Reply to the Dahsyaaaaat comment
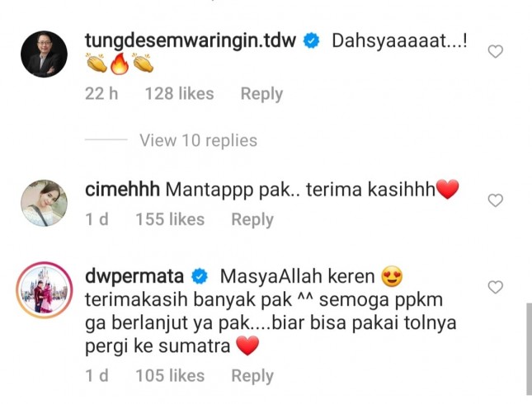This screenshot has width=532, height=404. [261, 94]
